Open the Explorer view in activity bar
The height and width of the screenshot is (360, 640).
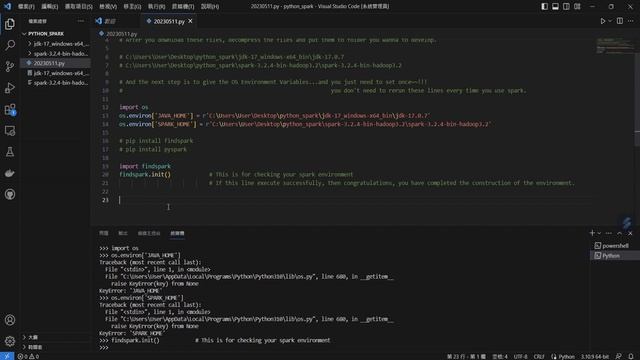tap(10, 24)
